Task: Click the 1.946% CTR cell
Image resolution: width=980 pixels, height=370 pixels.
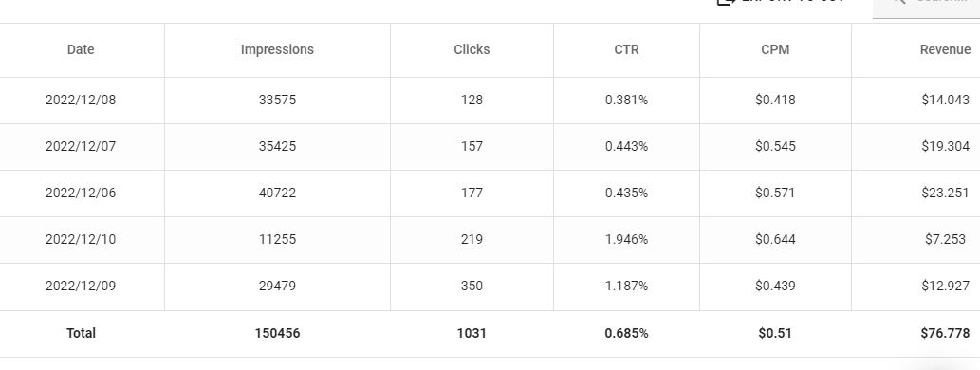Action: [626, 239]
